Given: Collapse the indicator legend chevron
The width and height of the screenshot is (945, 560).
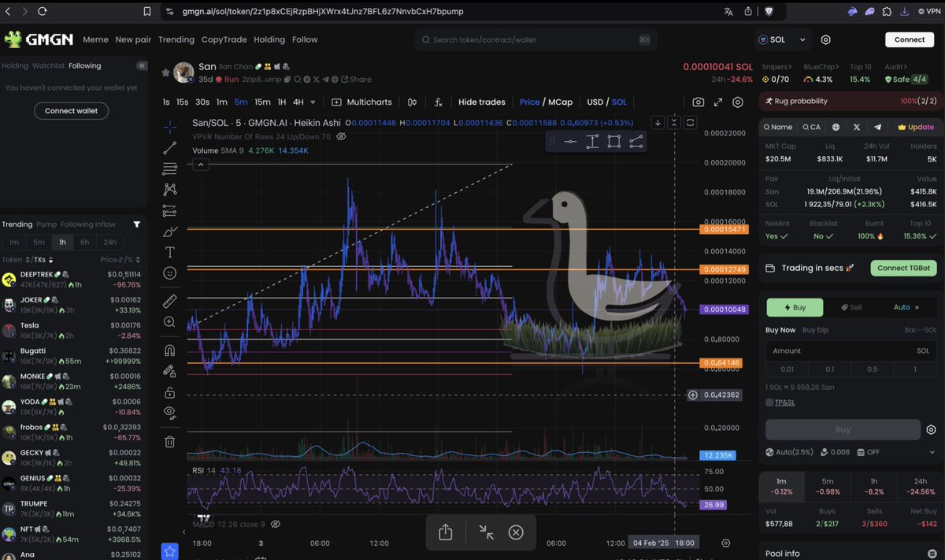Looking at the screenshot, I should click(201, 165).
